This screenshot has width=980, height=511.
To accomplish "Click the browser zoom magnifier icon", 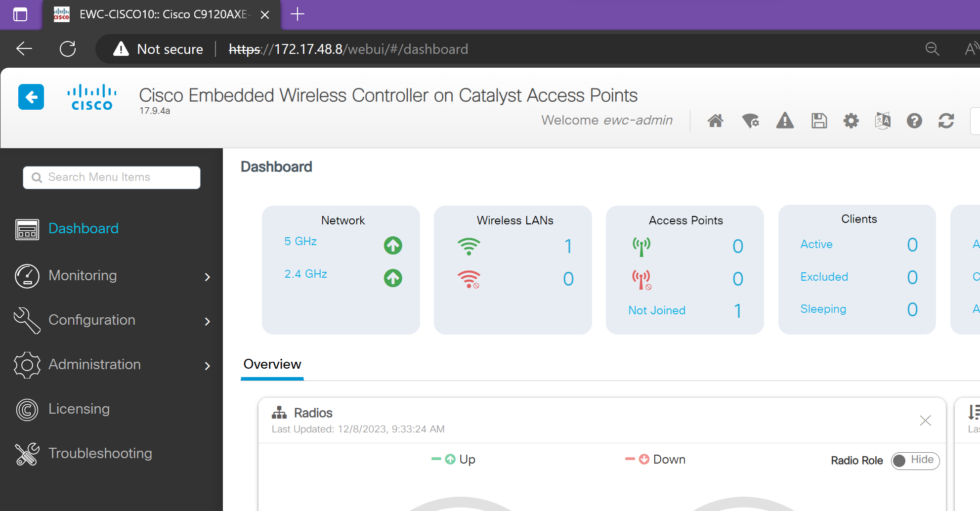I will (932, 48).
